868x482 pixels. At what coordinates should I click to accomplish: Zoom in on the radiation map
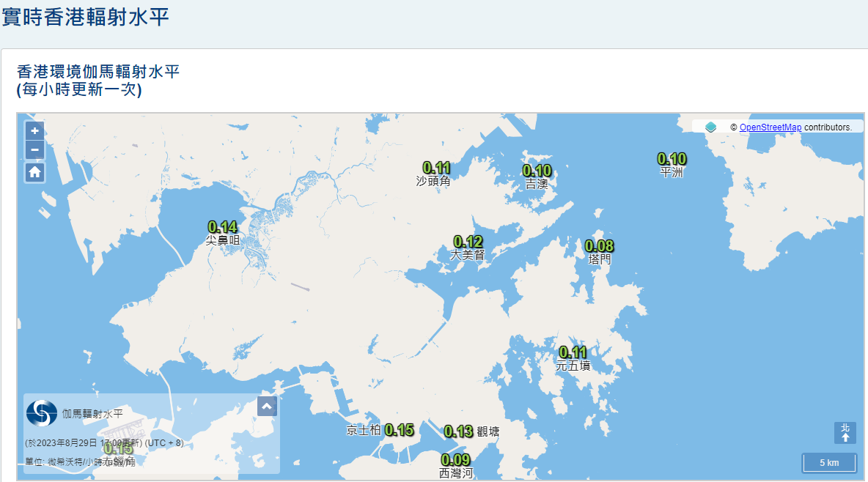34,131
